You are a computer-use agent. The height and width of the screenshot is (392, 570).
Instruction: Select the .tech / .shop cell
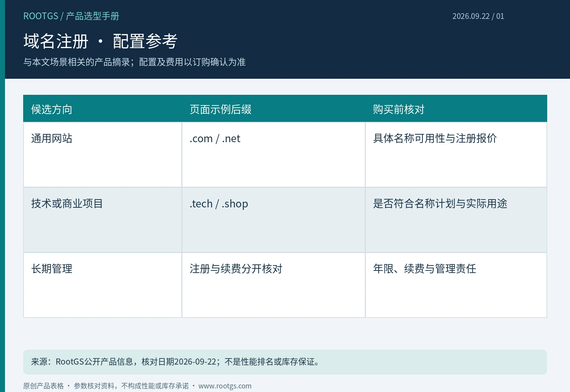click(x=274, y=220)
